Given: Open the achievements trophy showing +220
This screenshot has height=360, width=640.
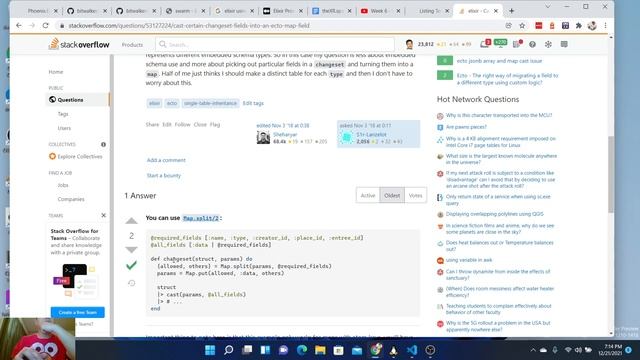Looking at the screenshot, I should (500, 43).
